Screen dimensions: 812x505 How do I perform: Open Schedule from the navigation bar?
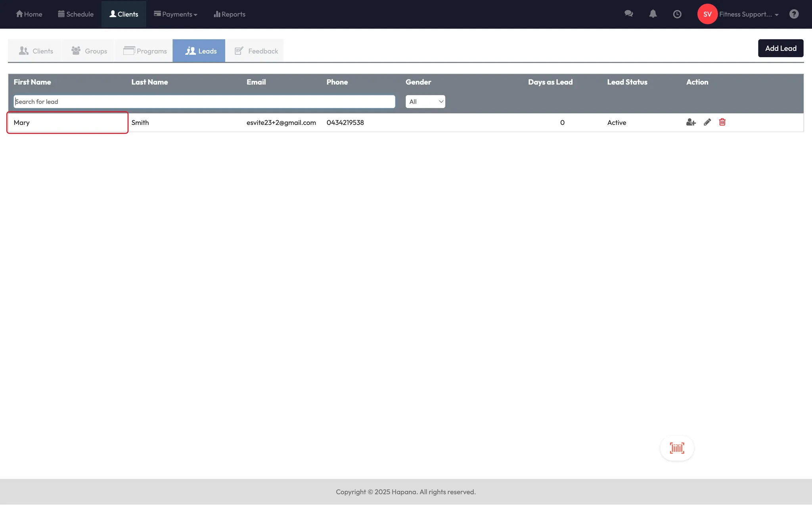(x=76, y=14)
